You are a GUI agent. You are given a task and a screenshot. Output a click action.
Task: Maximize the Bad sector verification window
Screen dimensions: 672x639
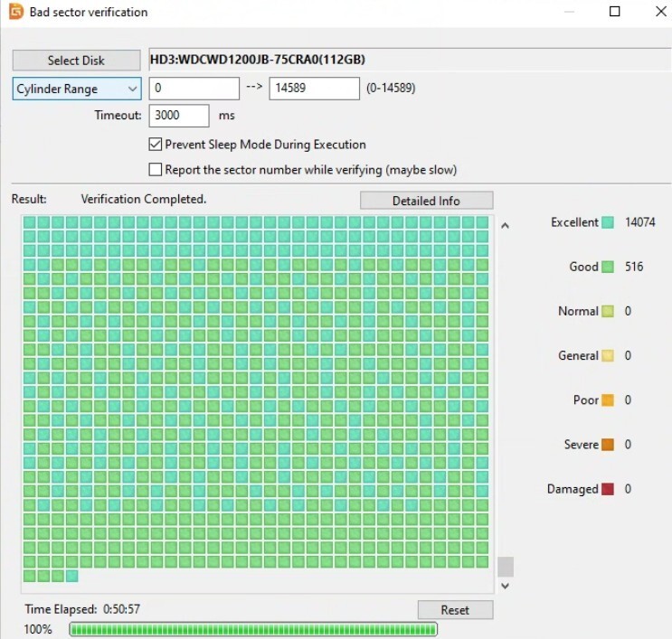tap(615, 12)
